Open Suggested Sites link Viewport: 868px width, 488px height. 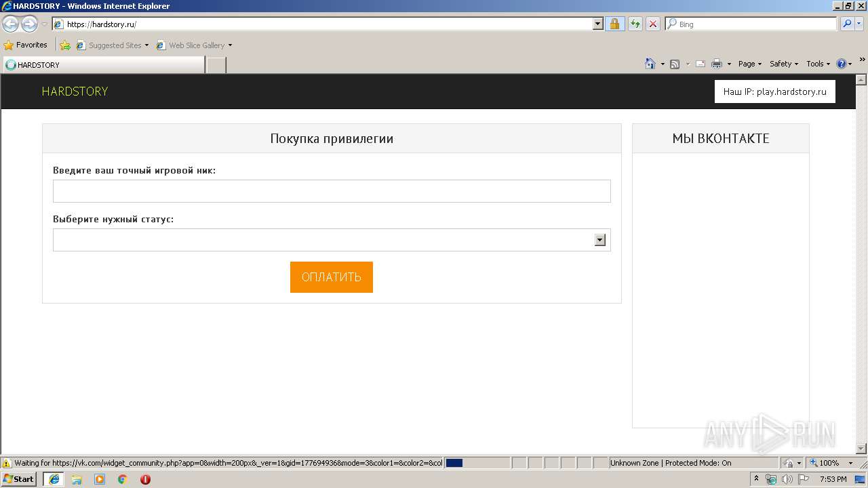tap(112, 45)
